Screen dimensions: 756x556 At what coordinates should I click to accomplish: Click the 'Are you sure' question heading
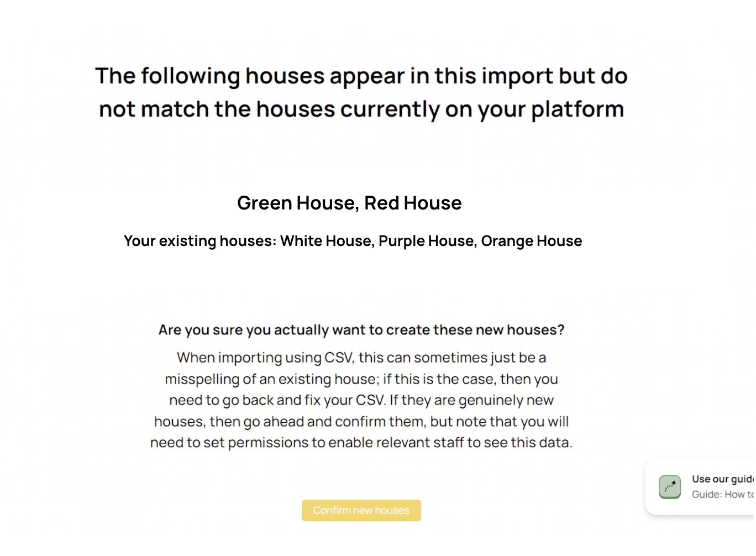click(361, 330)
